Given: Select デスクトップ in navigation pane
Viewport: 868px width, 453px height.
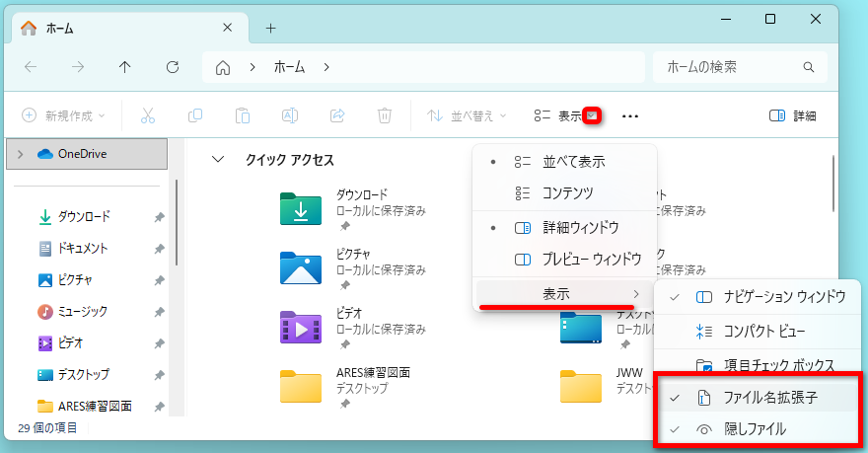Looking at the screenshot, I should point(84,374).
